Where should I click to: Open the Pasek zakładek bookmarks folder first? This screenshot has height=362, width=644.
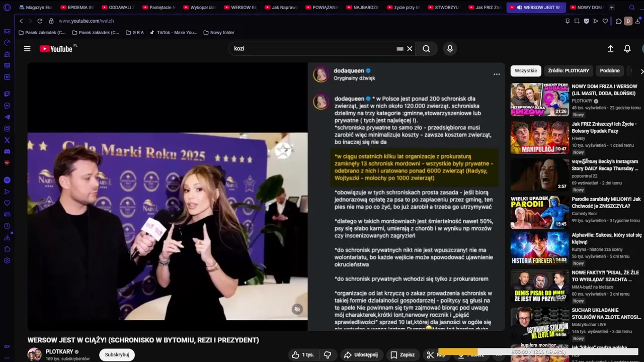(x=42, y=33)
